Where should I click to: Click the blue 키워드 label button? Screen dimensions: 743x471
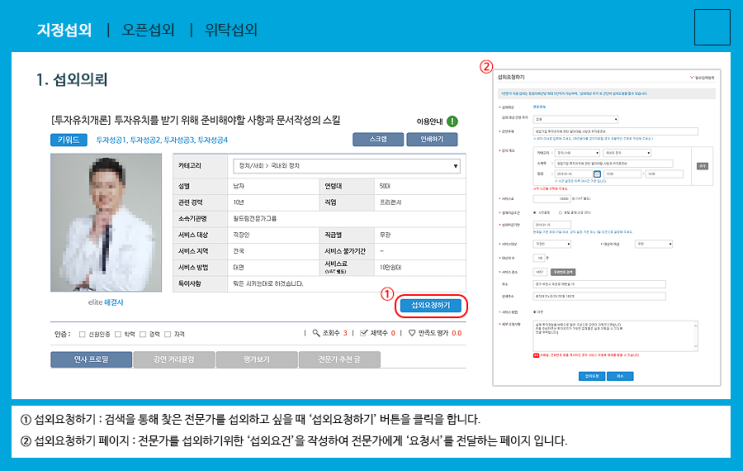(69, 140)
